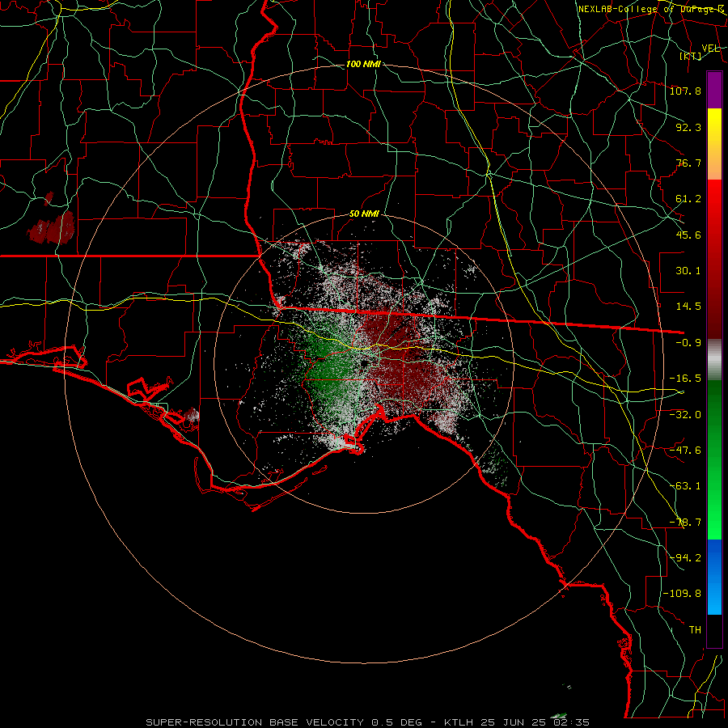Pick the blue segment of the velocity scale
Viewport: 728px width, 728px height.
pos(714,577)
